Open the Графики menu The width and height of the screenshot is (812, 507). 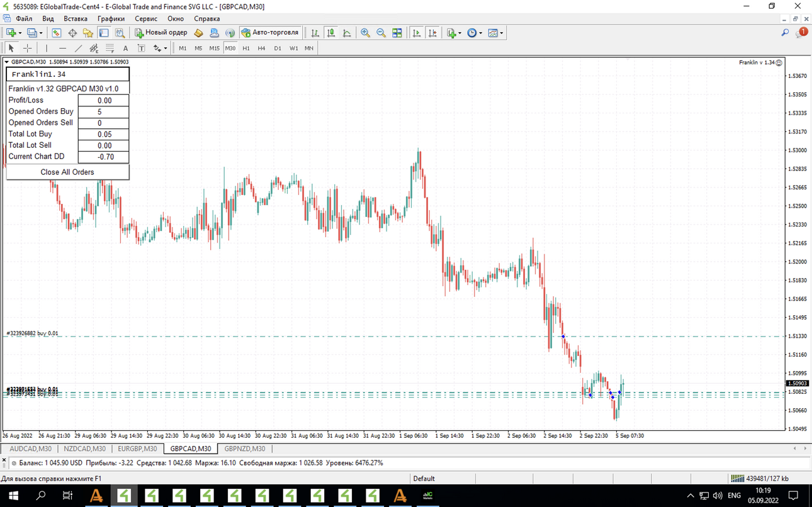pos(111,19)
